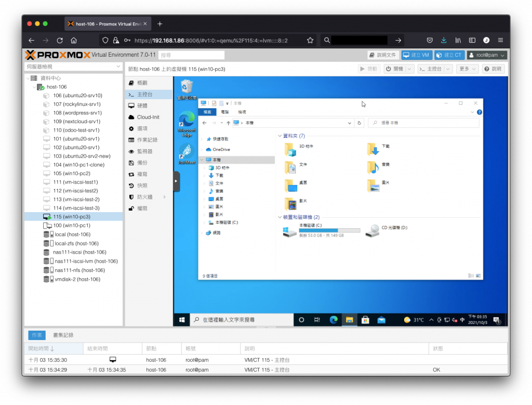Open the 備份 backup section

tap(149, 163)
